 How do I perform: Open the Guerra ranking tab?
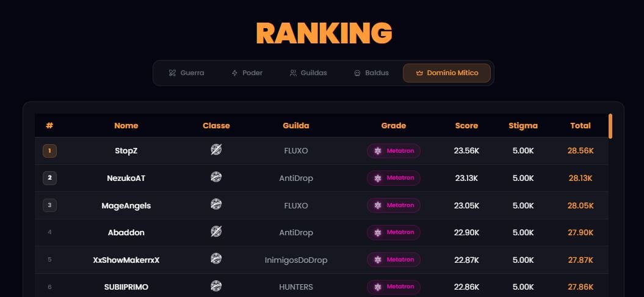click(186, 73)
